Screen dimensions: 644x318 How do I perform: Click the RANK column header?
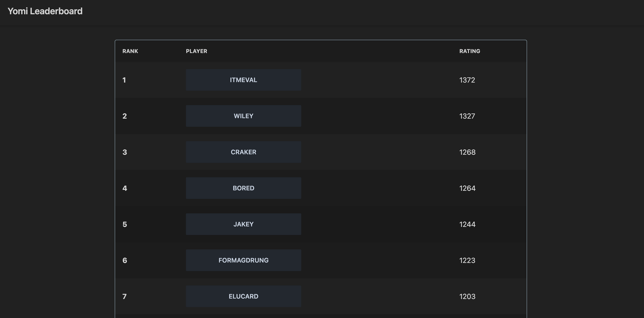click(130, 51)
